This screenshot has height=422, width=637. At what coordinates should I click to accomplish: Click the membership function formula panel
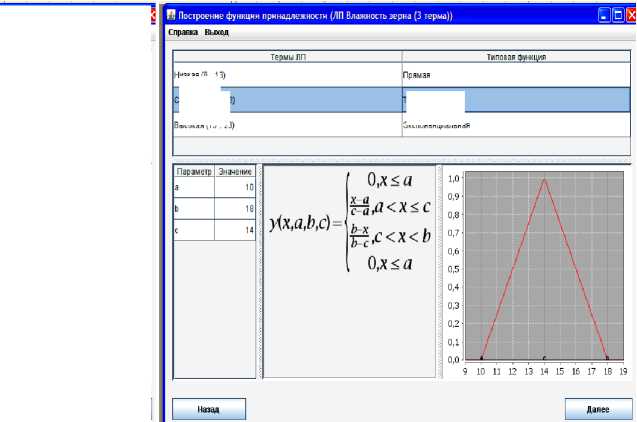coord(349,271)
